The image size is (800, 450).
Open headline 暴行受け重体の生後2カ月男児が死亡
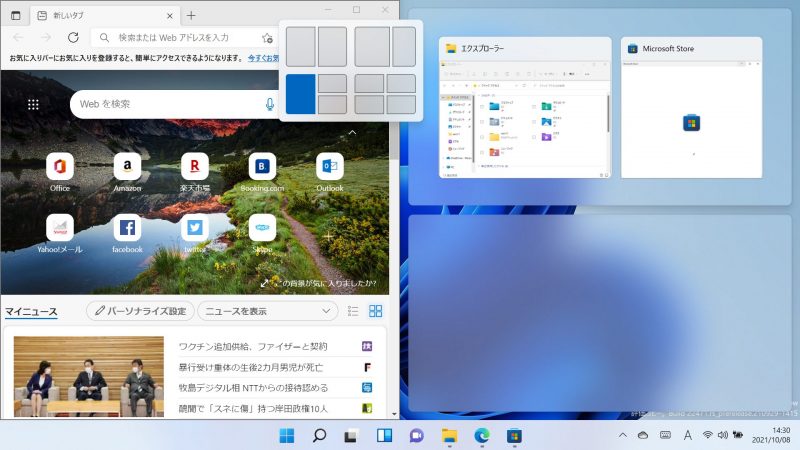pos(251,367)
